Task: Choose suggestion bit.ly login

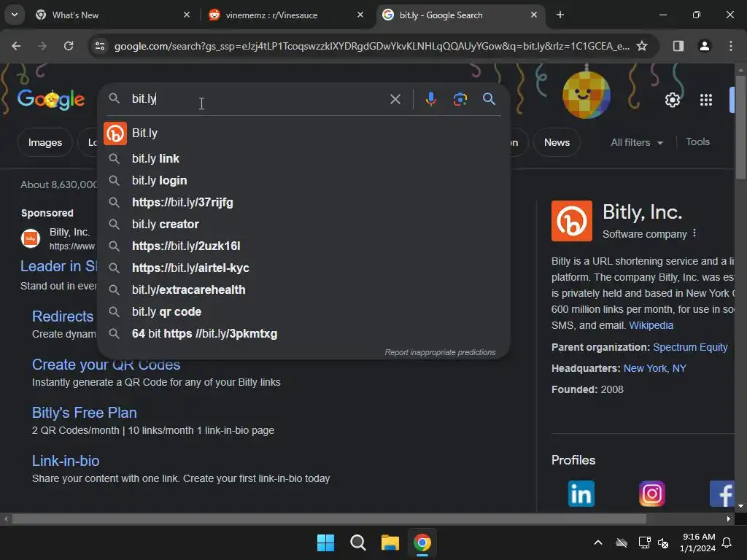Action: 303,181
